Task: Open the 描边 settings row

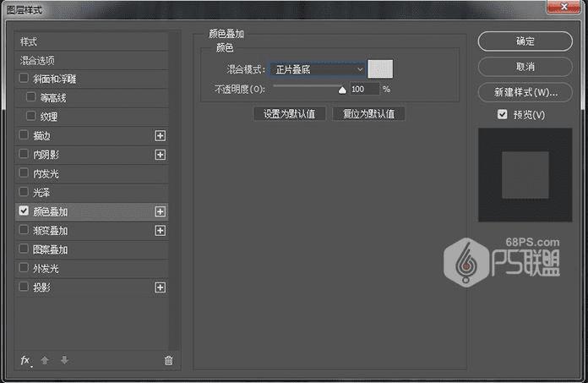Action: 91,136
